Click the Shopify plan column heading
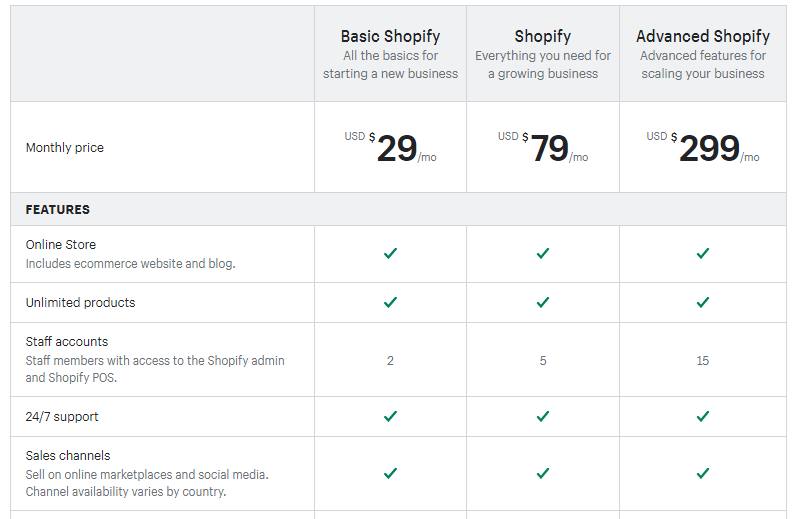Viewport: 796px width, 519px height. (x=543, y=37)
